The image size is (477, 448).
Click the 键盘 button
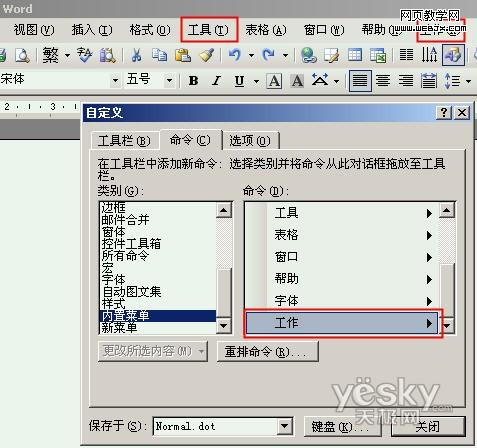[x=343, y=426]
